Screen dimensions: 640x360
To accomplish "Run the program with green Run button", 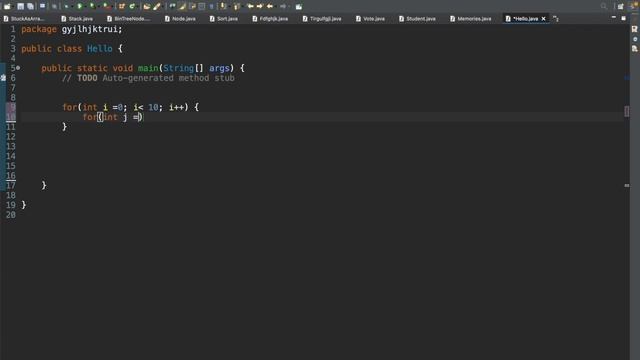I will click(80, 6).
